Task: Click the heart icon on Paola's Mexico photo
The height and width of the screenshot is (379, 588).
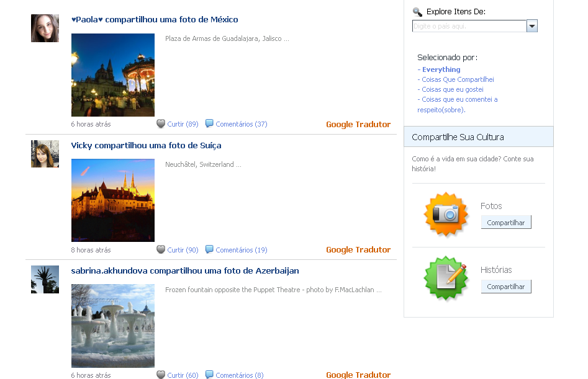Action: coord(161,124)
